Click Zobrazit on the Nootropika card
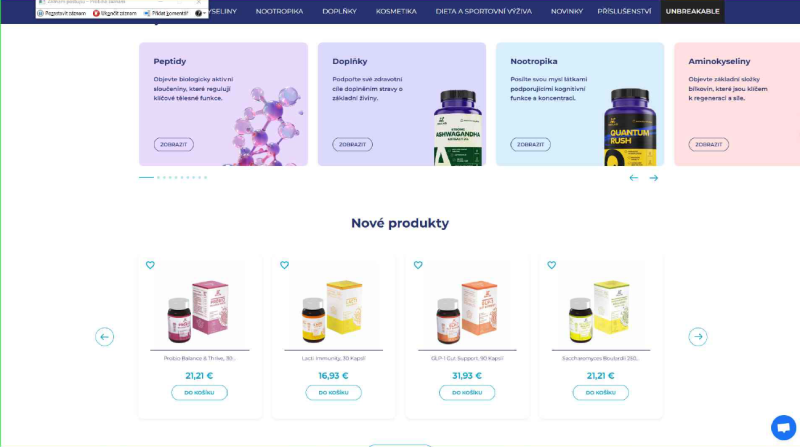The image size is (800, 447). [x=530, y=144]
